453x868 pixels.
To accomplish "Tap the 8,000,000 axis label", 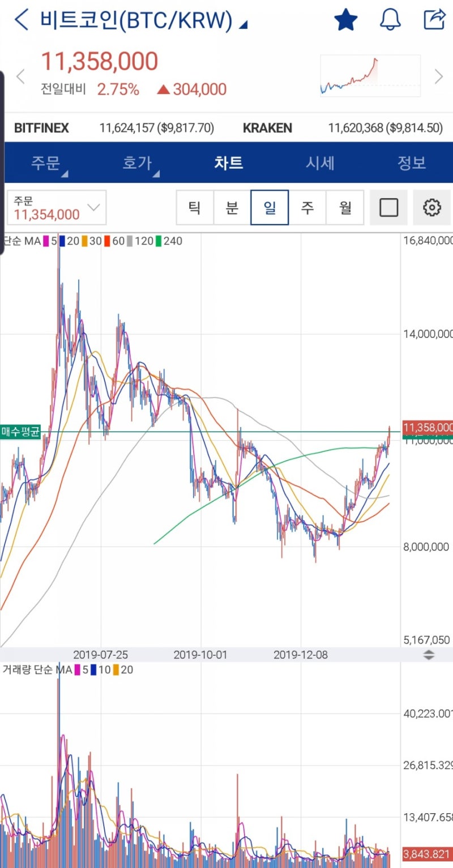I will pyautogui.click(x=426, y=547).
